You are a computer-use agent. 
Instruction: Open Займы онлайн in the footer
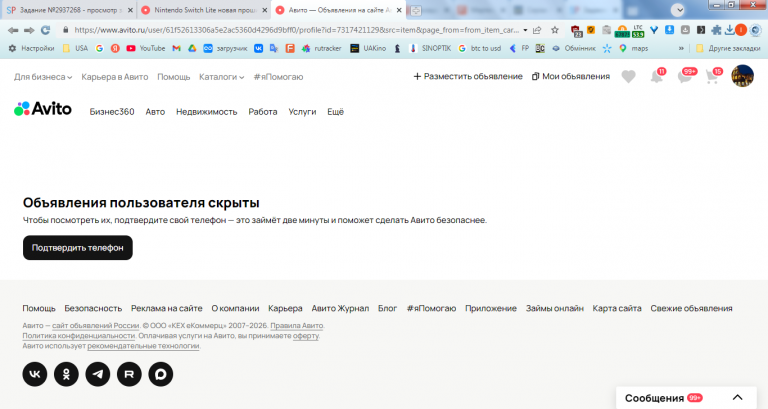click(554, 308)
